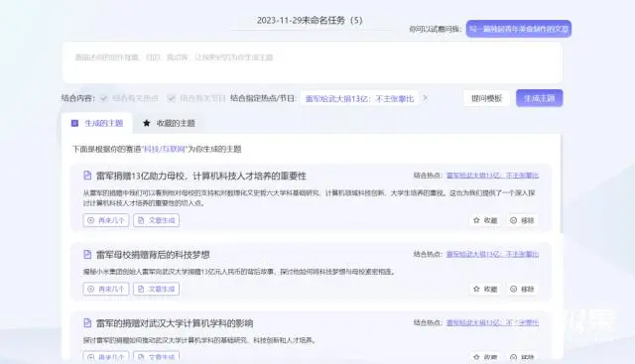Open the 雷军给武大捐13亿 hotspot selector

click(x=359, y=98)
